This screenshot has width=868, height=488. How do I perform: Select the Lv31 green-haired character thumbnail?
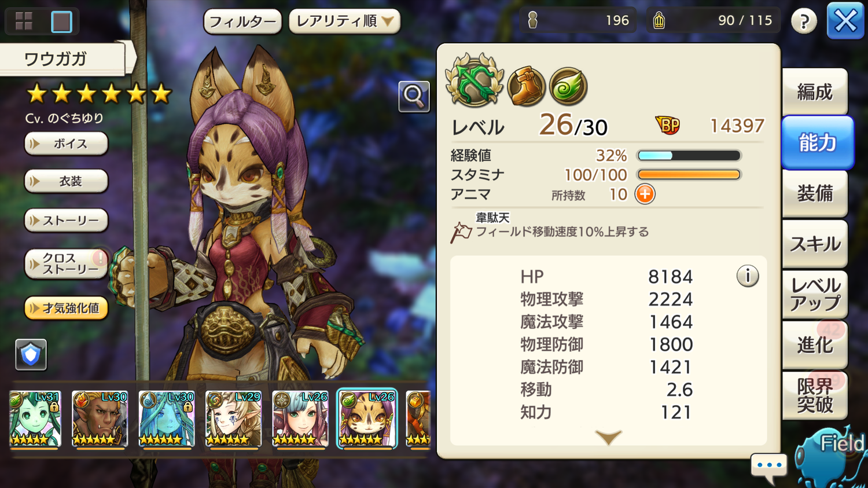tap(35, 419)
